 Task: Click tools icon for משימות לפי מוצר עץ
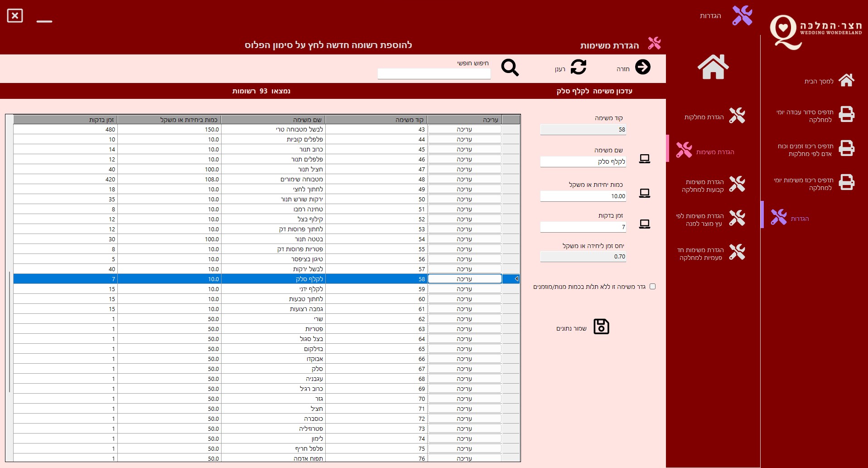click(737, 218)
